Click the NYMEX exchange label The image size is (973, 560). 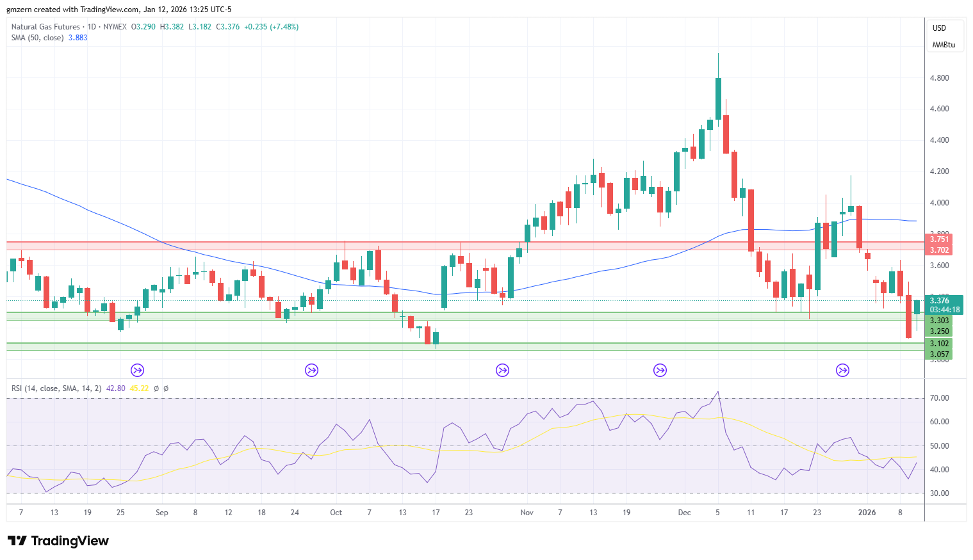(x=115, y=27)
